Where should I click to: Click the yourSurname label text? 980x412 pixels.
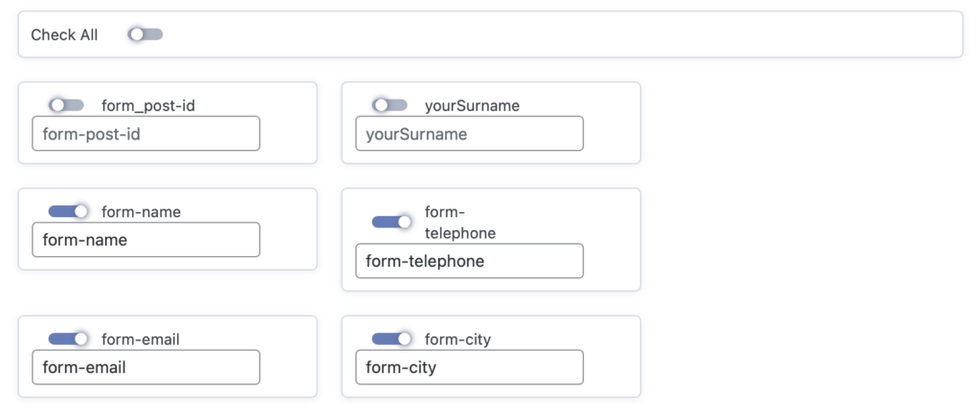pos(472,105)
